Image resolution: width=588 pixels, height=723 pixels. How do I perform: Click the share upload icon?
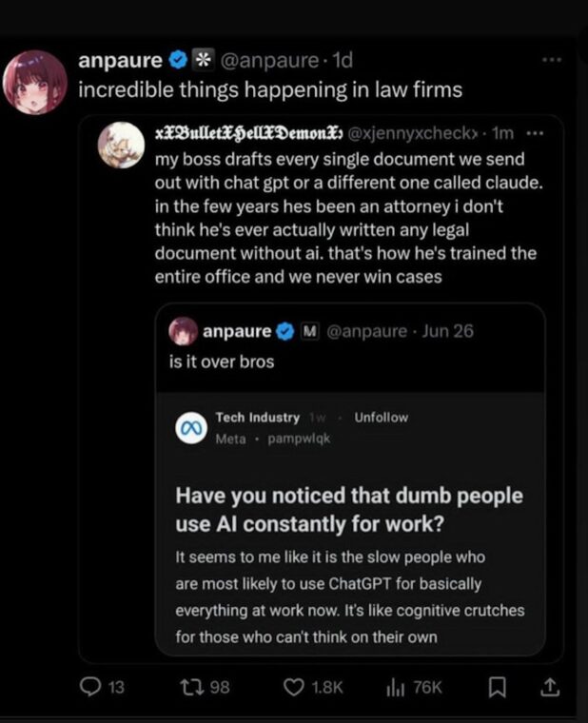[x=550, y=686]
